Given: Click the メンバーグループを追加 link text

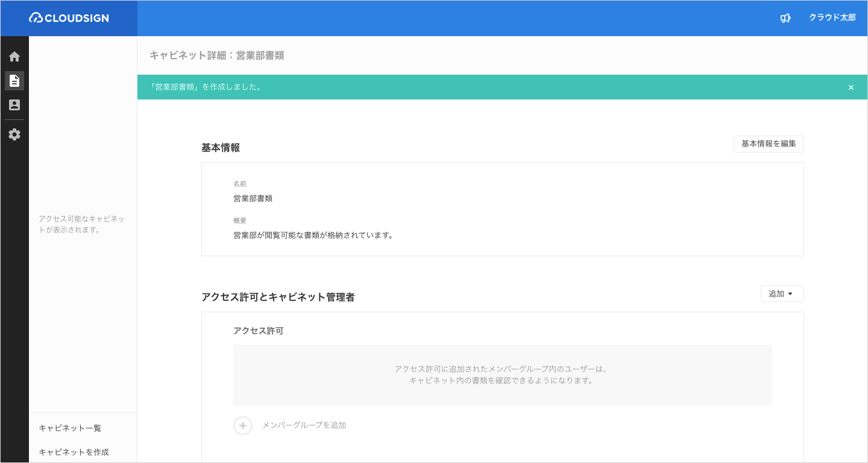Looking at the screenshot, I should (x=304, y=426).
